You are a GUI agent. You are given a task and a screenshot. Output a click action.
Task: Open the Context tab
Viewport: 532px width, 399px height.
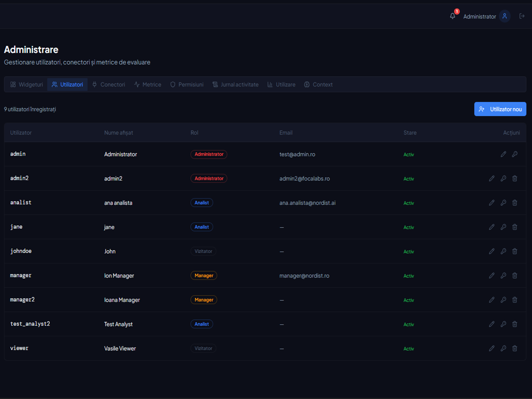tap(318, 84)
